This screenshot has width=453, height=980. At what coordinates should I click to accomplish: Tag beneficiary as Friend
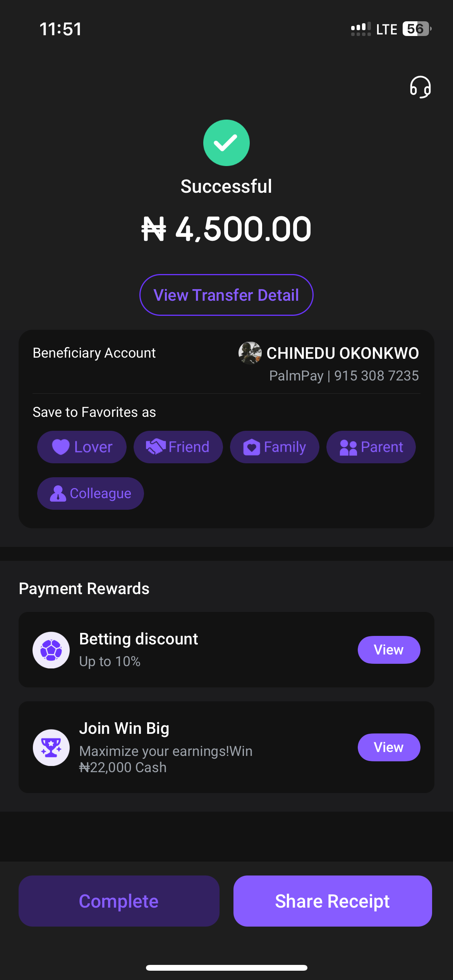coord(178,447)
